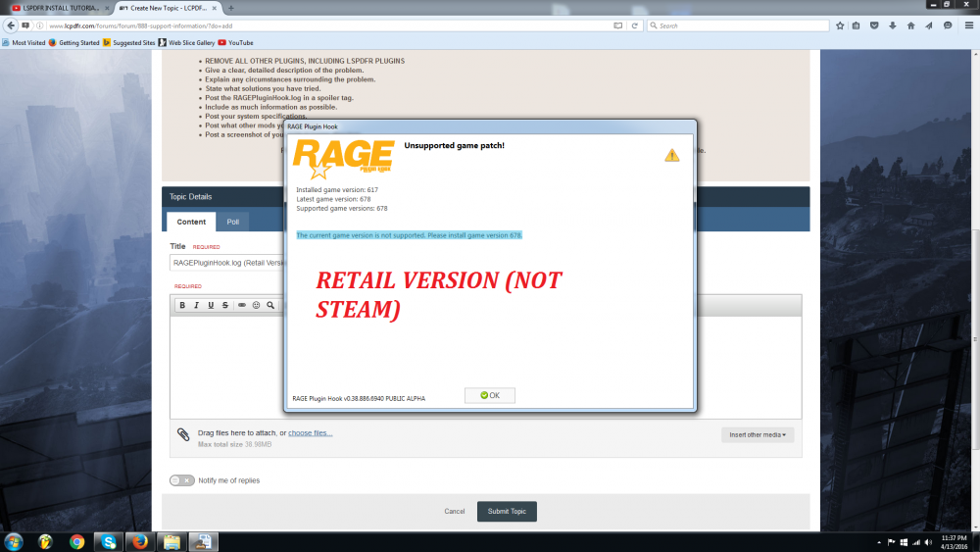Go to Firefox home page icon

910,25
